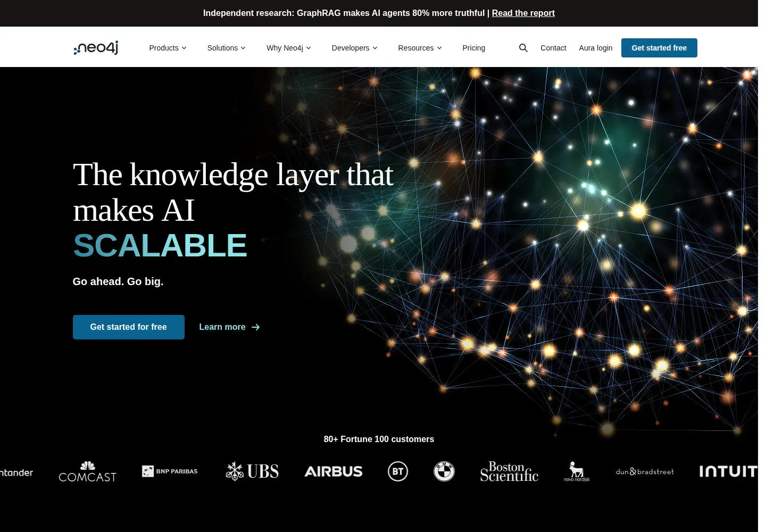This screenshot has width=766, height=532.
Task: Open the Contact link
Action: tap(553, 48)
